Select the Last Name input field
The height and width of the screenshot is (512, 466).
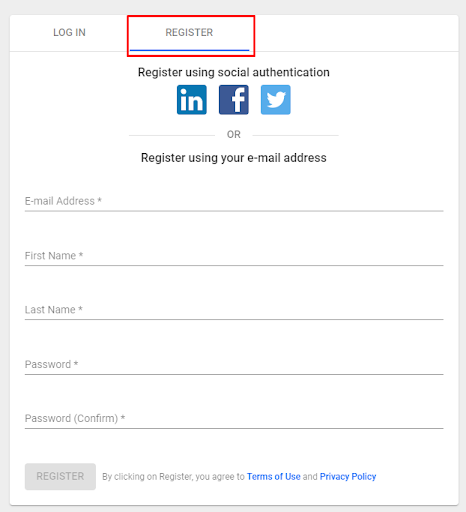pos(234,310)
